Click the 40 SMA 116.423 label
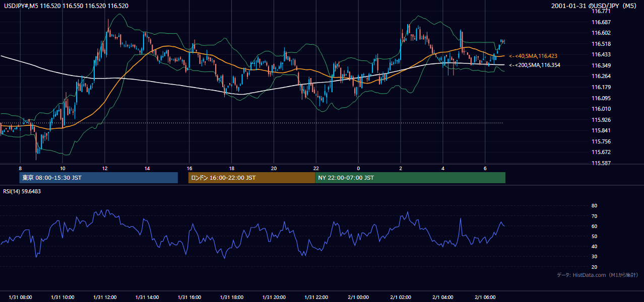The width and height of the screenshot is (644, 302). [533, 56]
